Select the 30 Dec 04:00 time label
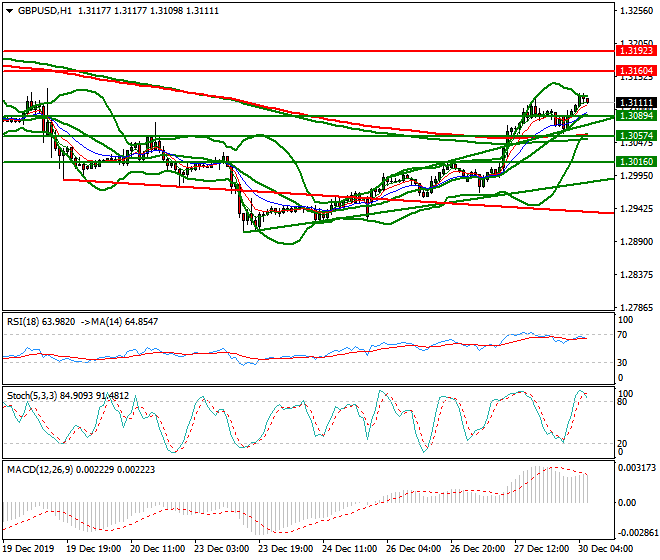The width and height of the screenshot is (660, 560). coord(606,549)
